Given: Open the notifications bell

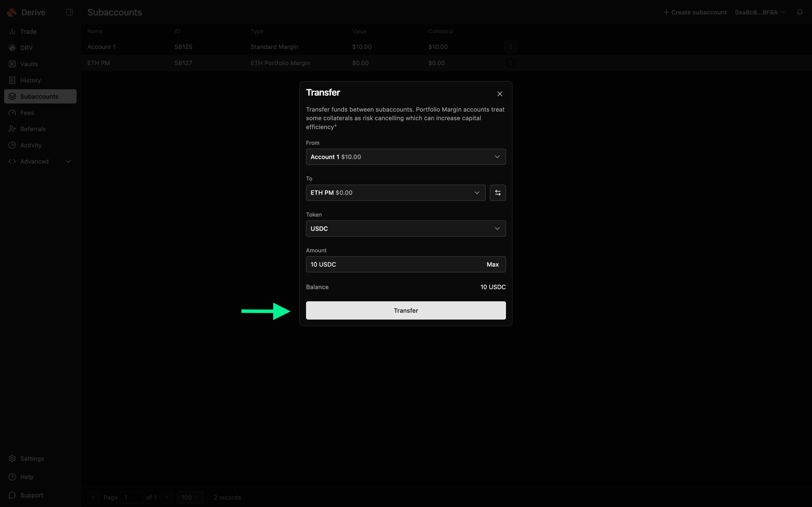Looking at the screenshot, I should [800, 12].
